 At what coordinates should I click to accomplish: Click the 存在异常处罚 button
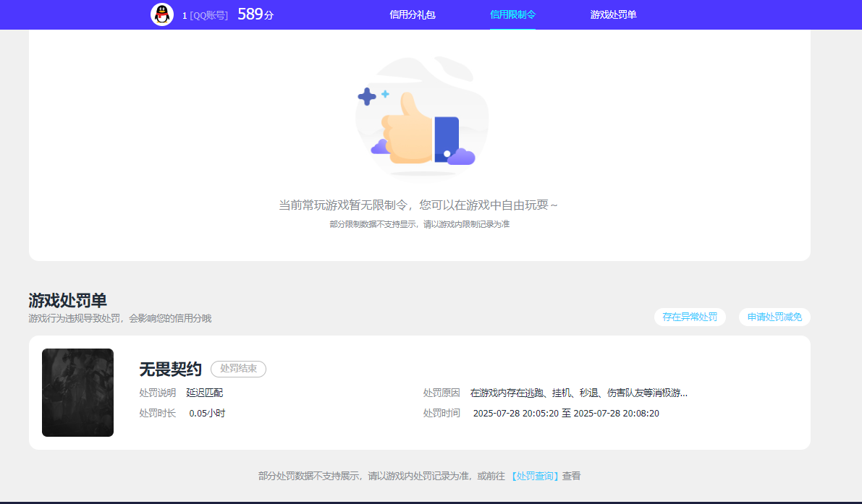(689, 317)
